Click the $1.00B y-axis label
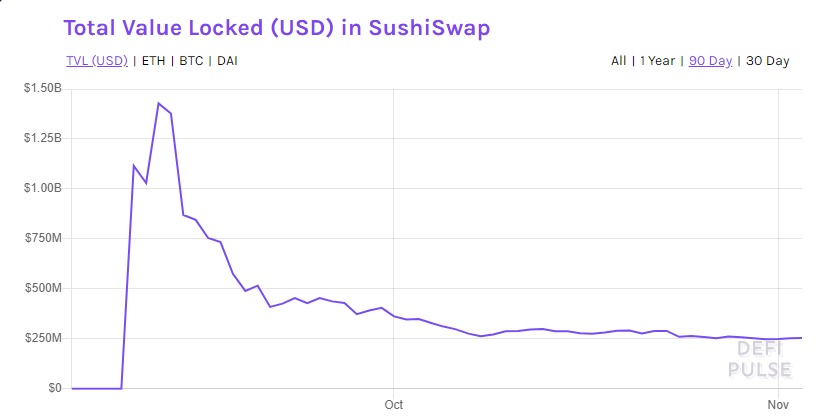The image size is (818, 419). click(x=43, y=188)
